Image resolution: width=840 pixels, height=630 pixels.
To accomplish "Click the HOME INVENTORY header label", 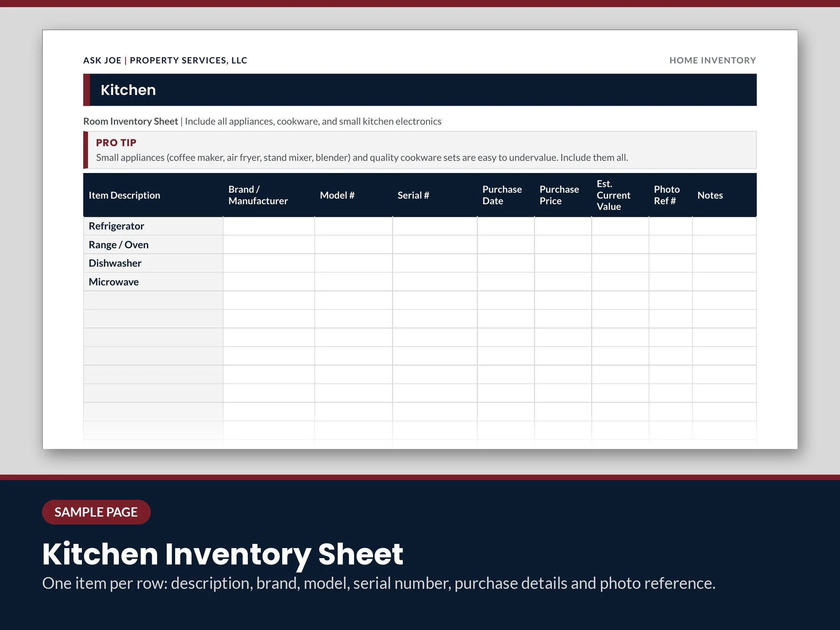I will coord(713,60).
